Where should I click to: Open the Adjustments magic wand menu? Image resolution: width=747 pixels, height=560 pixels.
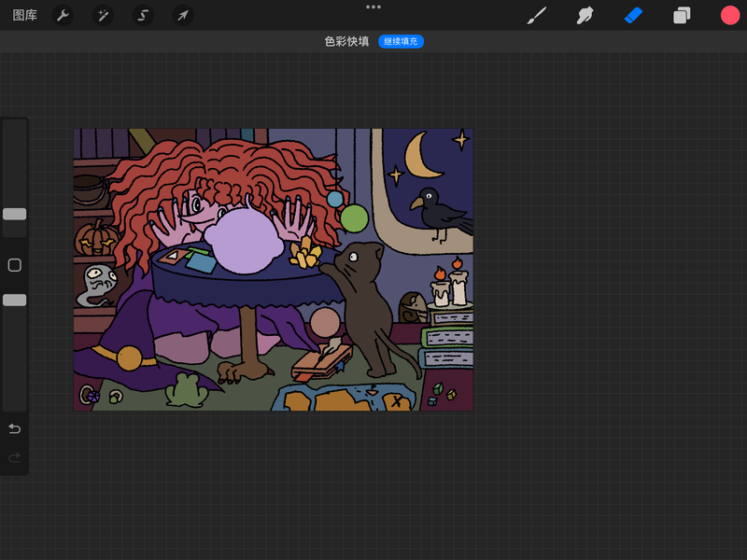coord(103,15)
